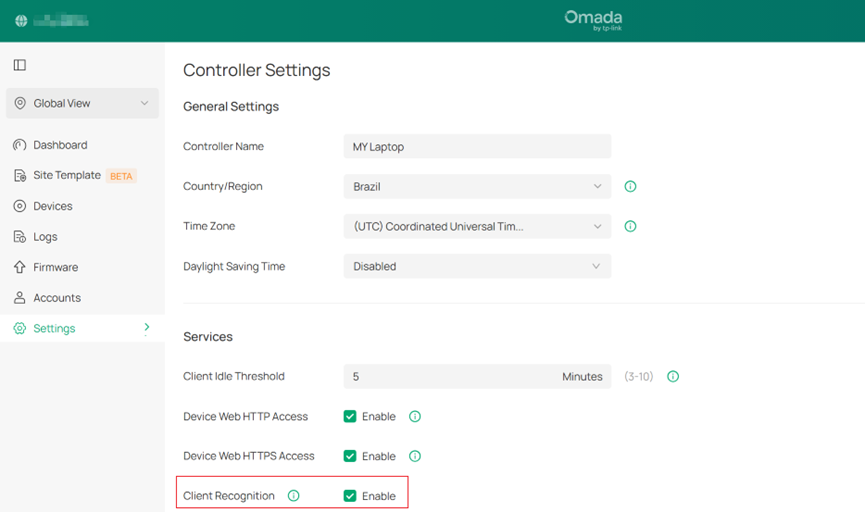
Task: Expand the Daylight Saving Time dropdown
Action: 476,267
